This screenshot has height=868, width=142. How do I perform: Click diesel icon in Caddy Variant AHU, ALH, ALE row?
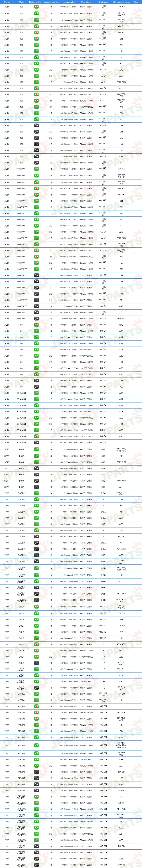coord(36,600)
